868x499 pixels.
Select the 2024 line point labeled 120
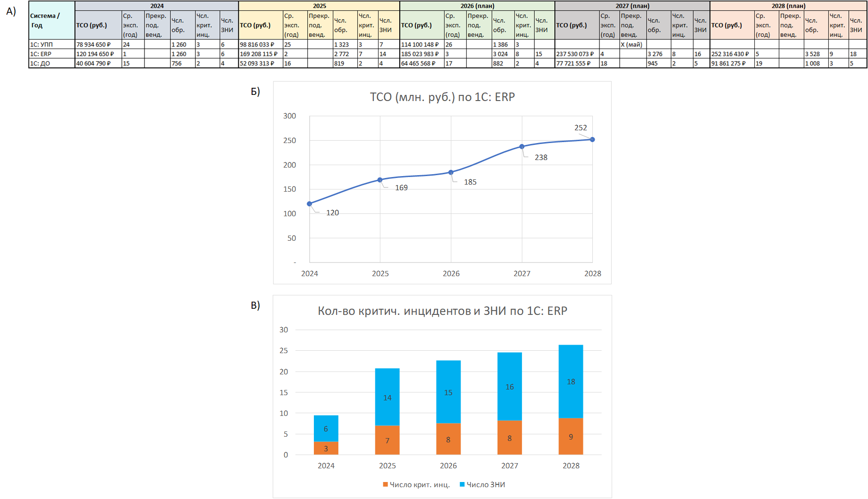(x=310, y=204)
